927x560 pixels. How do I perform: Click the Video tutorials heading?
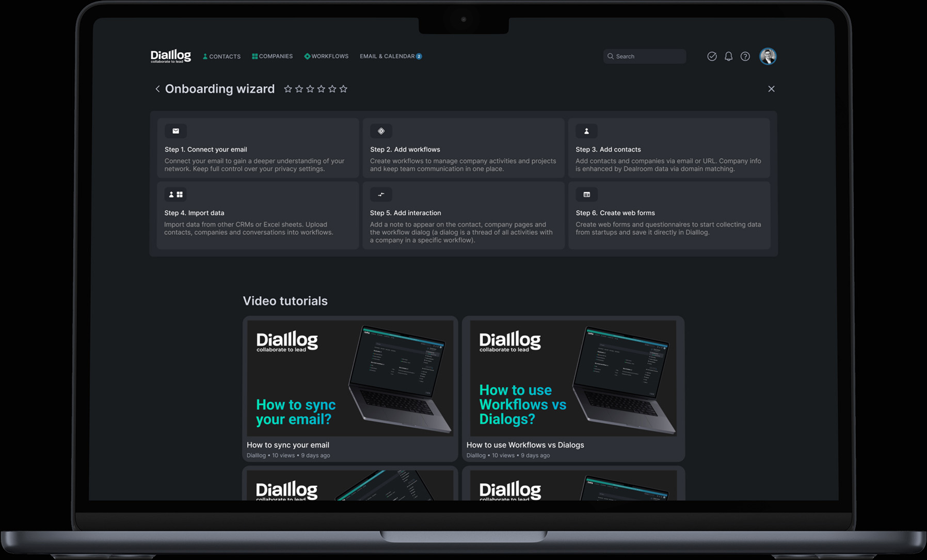(285, 301)
